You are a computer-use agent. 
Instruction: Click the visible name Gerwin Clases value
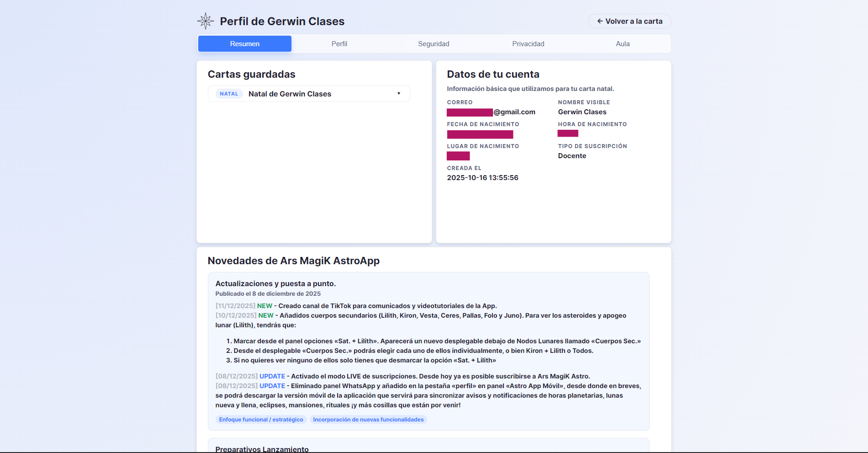(582, 112)
